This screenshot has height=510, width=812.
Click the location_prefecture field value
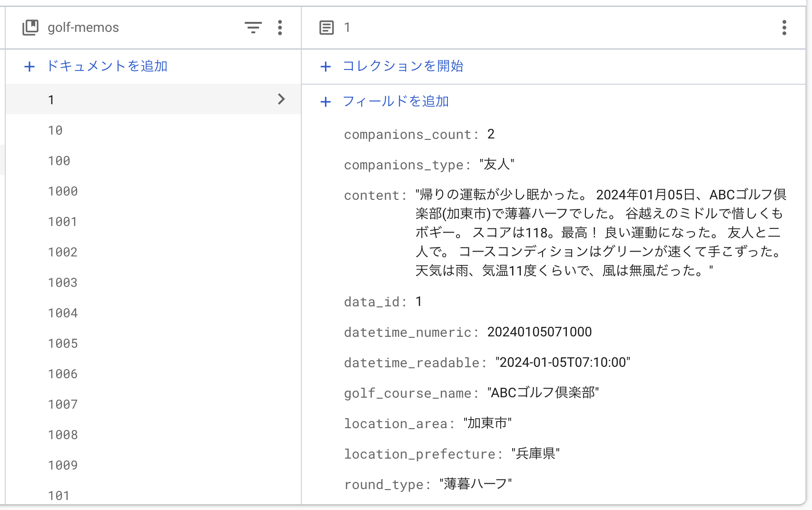(x=536, y=454)
